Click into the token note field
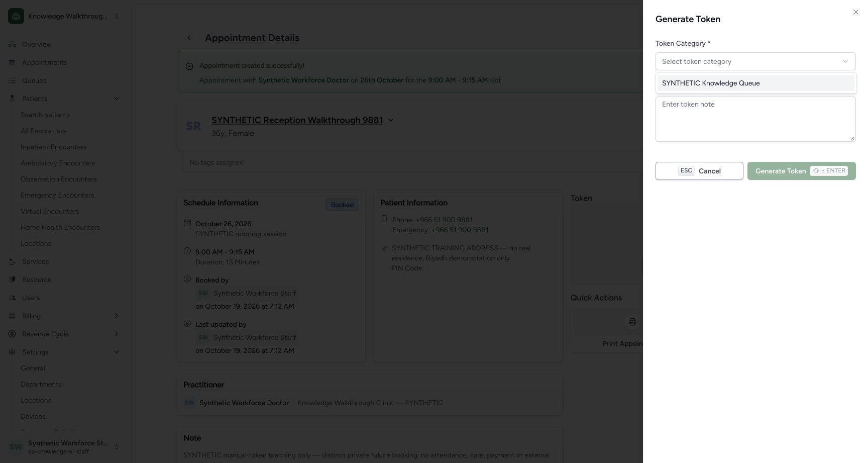This screenshot has height=463, width=868. point(755,119)
